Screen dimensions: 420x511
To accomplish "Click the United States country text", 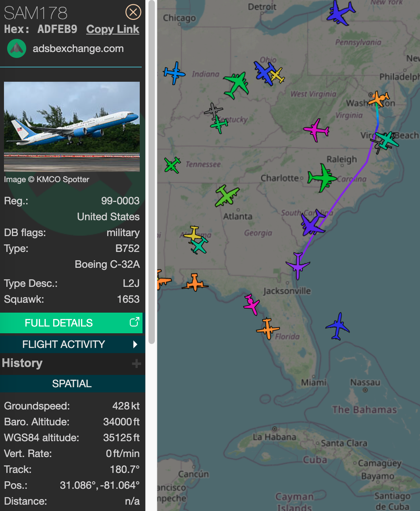I will [108, 217].
